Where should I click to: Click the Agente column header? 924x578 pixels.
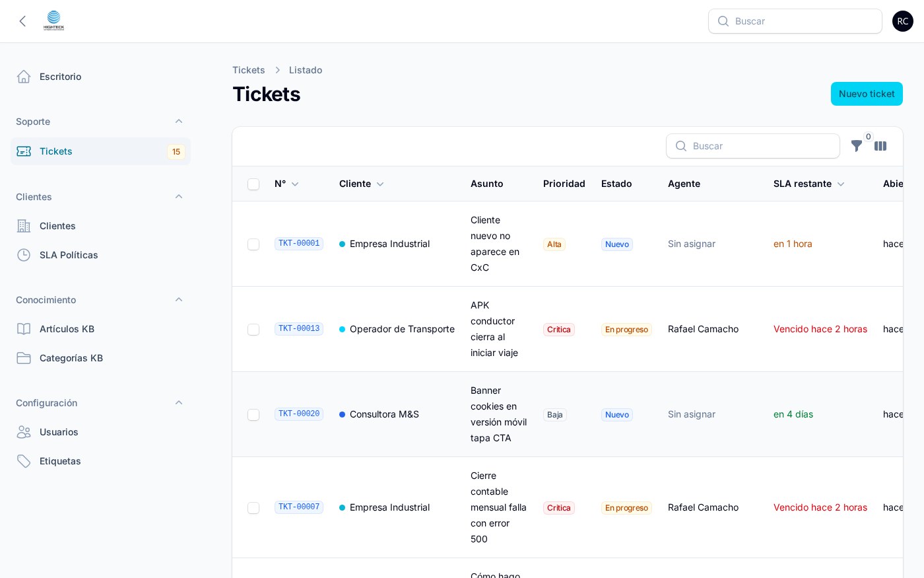(x=684, y=184)
